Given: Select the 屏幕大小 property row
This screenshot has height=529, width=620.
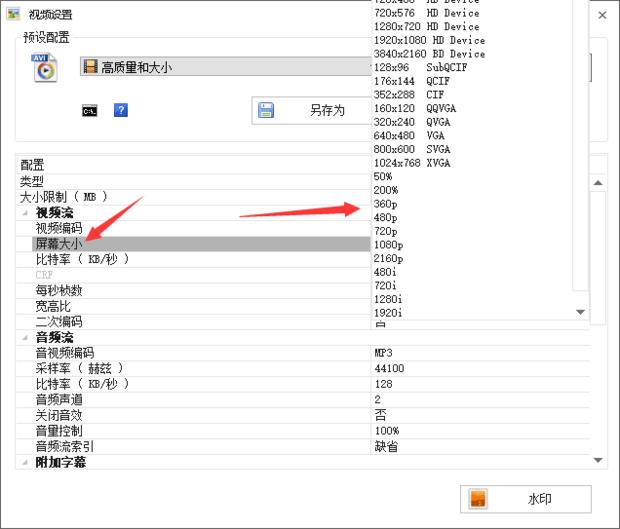Looking at the screenshot, I should [x=59, y=243].
